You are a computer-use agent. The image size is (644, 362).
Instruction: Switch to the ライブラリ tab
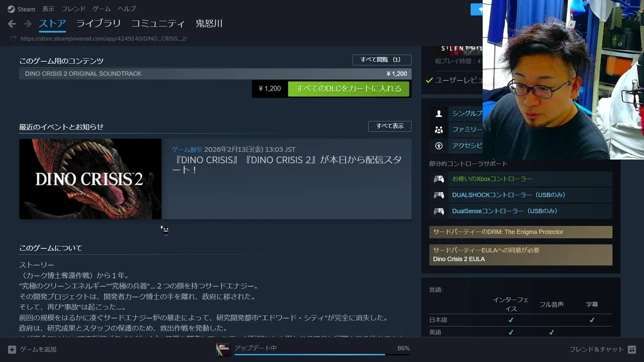[x=99, y=24]
